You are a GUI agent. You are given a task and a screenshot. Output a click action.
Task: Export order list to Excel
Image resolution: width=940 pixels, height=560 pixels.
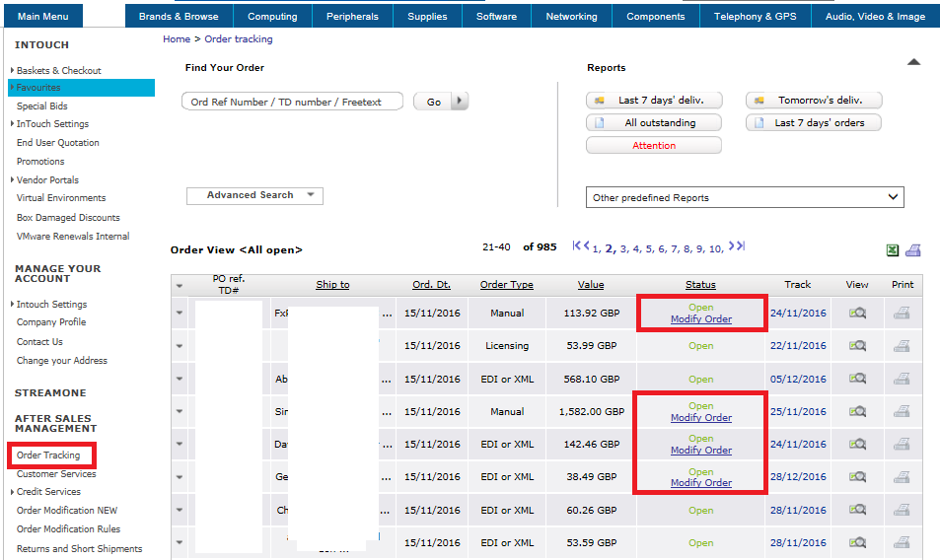893,250
